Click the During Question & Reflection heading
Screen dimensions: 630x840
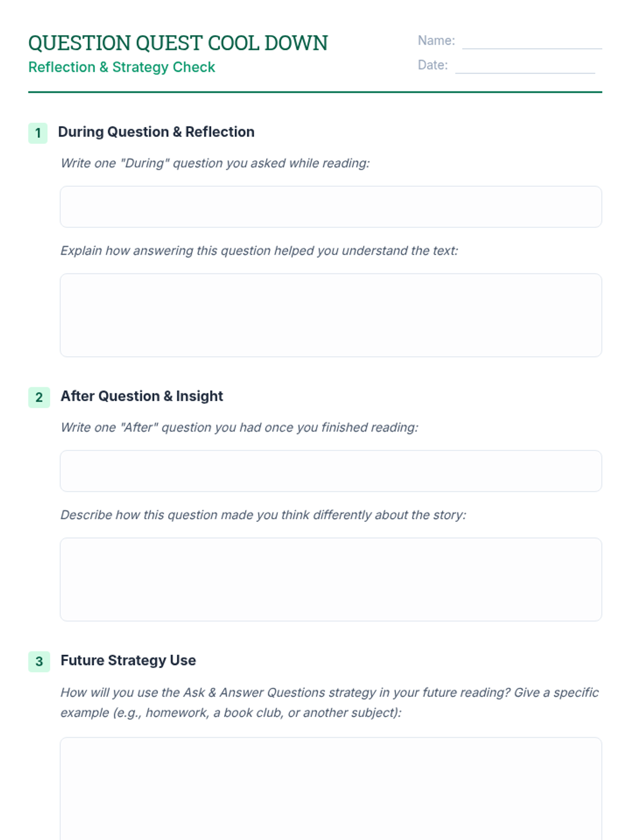click(x=156, y=132)
